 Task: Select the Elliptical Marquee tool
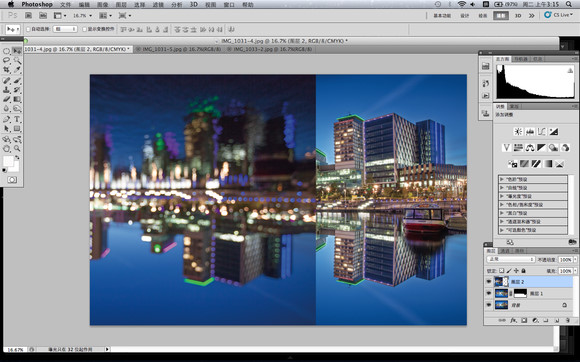6,51
